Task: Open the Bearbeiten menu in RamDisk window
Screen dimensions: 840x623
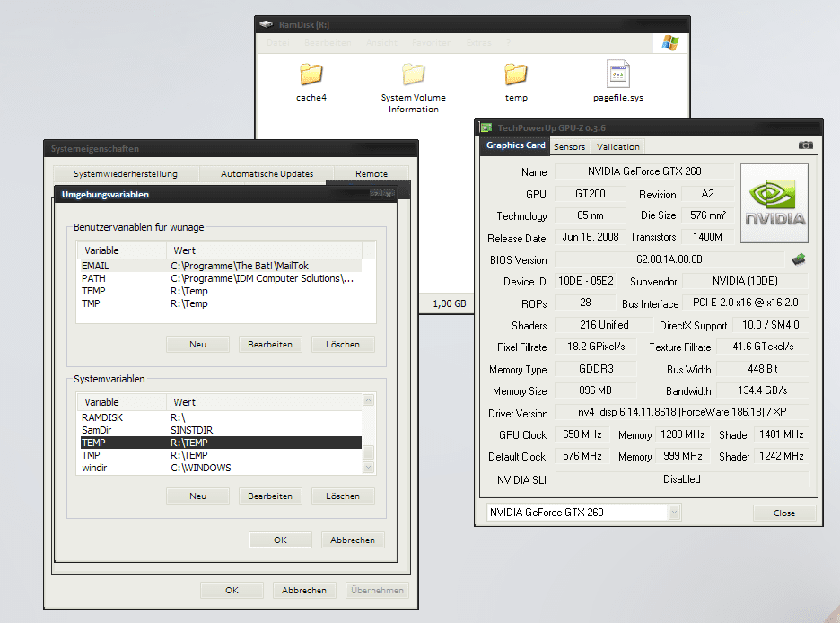Action: pyautogui.click(x=328, y=42)
